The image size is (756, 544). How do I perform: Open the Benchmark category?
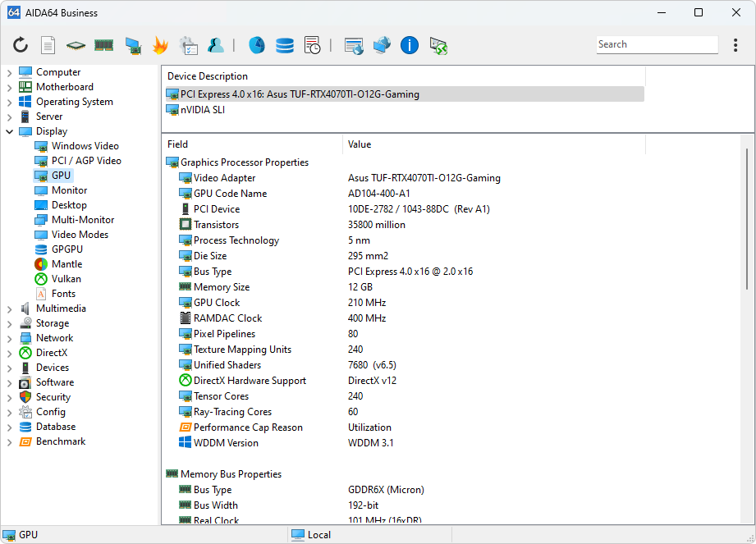click(60, 441)
